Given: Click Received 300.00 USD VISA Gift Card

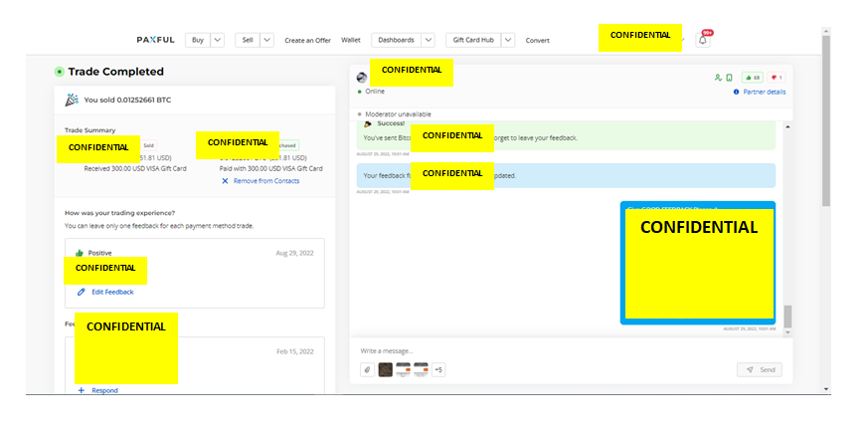Looking at the screenshot, I should click(x=135, y=168).
